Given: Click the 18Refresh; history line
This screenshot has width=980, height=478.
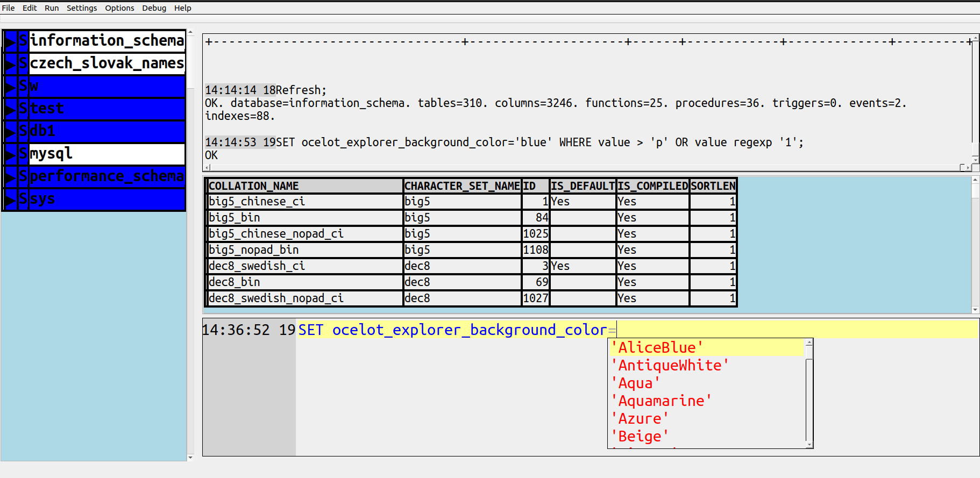Looking at the screenshot, I should pos(266,90).
